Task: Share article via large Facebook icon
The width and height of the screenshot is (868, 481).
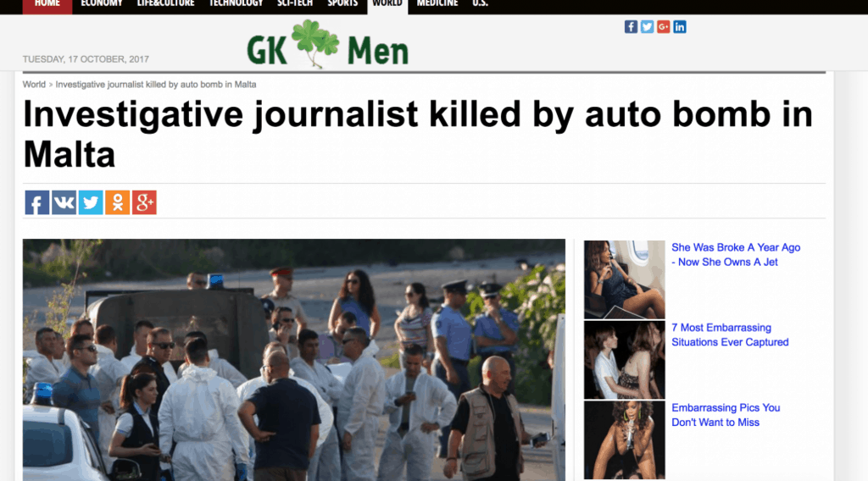Action: tap(37, 202)
